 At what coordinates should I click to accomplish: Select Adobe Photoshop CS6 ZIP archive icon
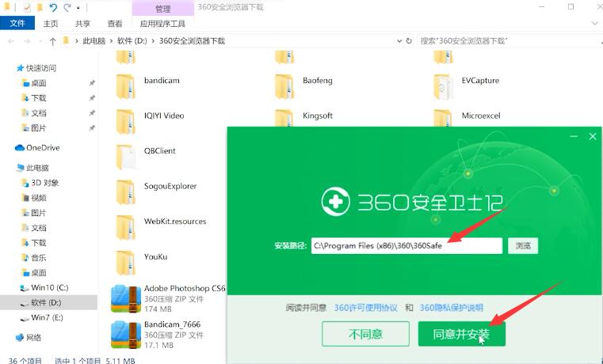pos(126,299)
